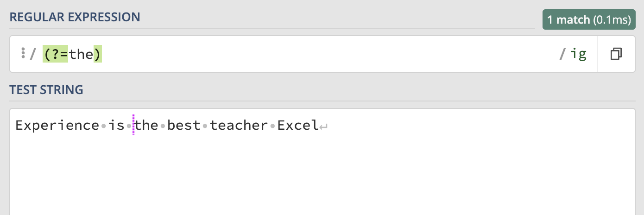
Task: Click the closing parenthesis in the regex
Action: coord(97,55)
